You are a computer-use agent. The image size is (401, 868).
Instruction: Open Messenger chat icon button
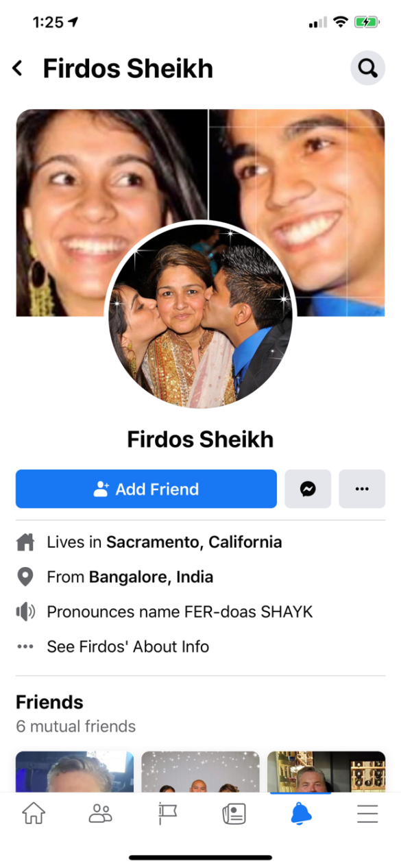coord(308,489)
